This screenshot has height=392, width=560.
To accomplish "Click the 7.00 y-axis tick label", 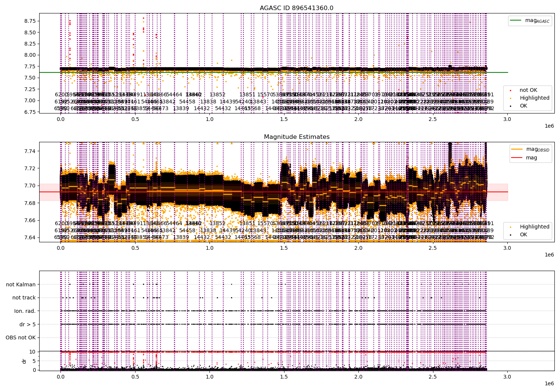I will tap(30, 100).
